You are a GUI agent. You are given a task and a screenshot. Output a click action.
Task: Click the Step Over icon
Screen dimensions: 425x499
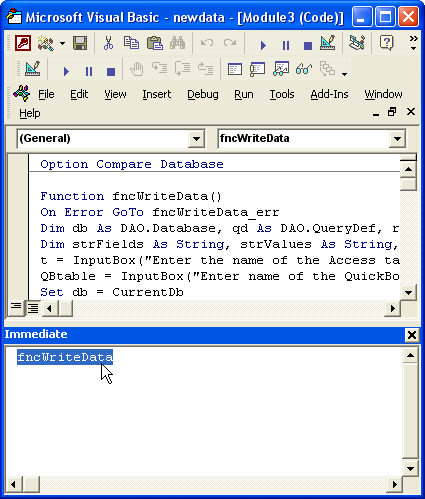click(x=183, y=69)
